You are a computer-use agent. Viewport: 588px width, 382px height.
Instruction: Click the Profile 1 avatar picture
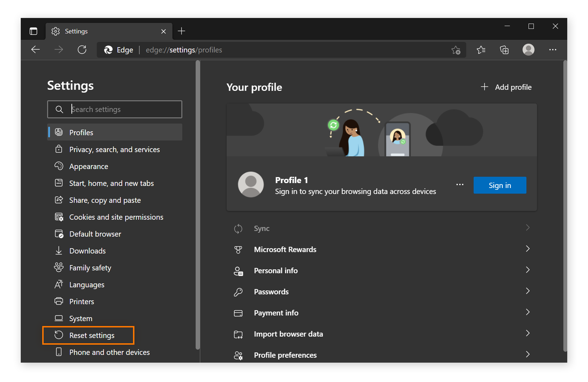pyautogui.click(x=251, y=184)
